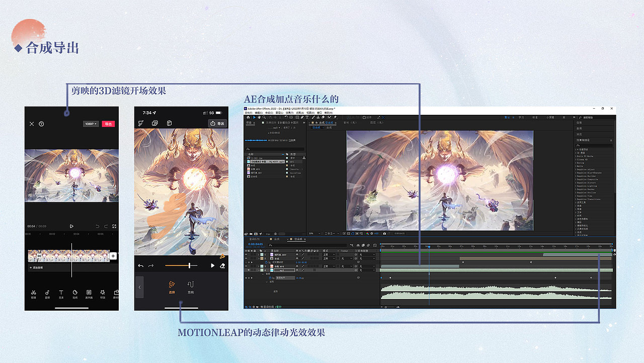
Task: Take a snapshot with the viewer camera icon
Action: coord(384,234)
